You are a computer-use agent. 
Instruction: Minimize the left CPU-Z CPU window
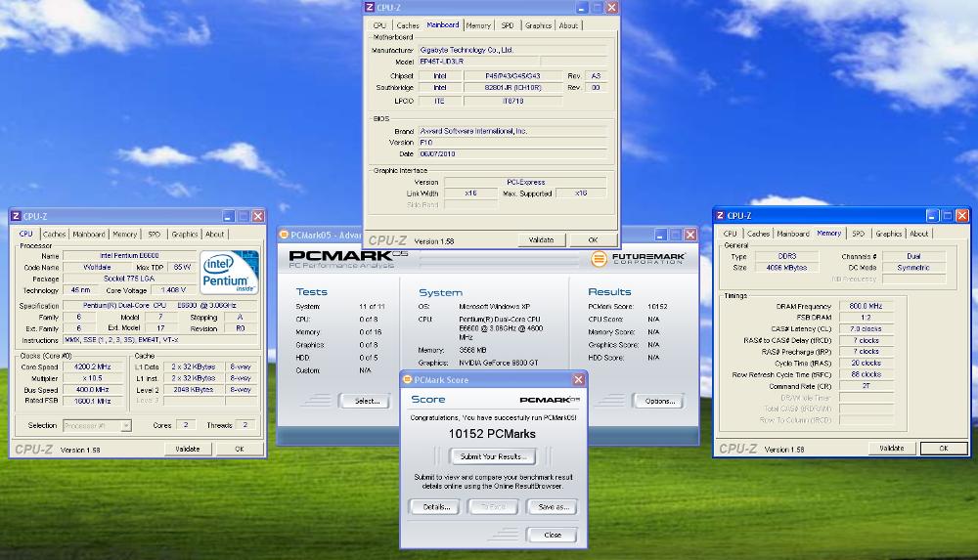(228, 216)
